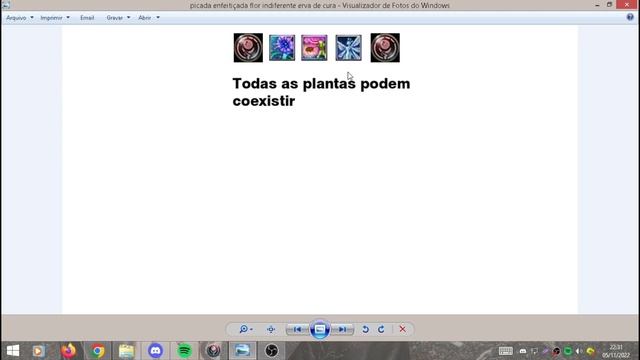Click the last dark red circular icon
The height and width of the screenshot is (360, 640).
(x=385, y=48)
